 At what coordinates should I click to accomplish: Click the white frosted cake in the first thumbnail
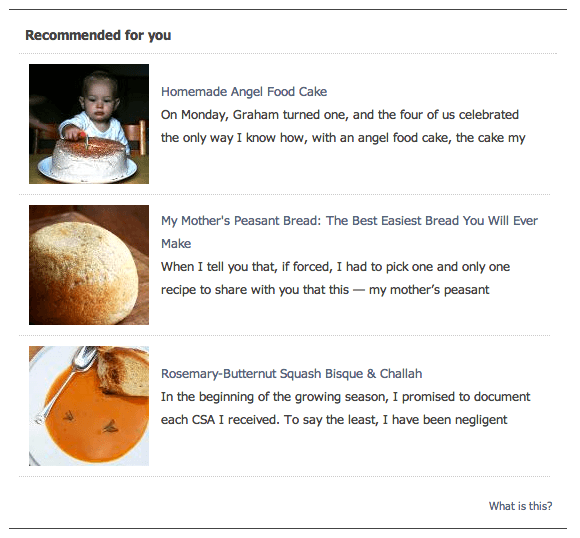89,157
